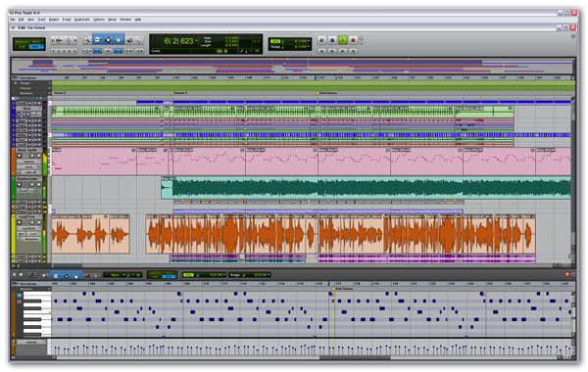The width and height of the screenshot is (588, 372).
Task: Click the green Play transport button
Action: coord(343,40)
